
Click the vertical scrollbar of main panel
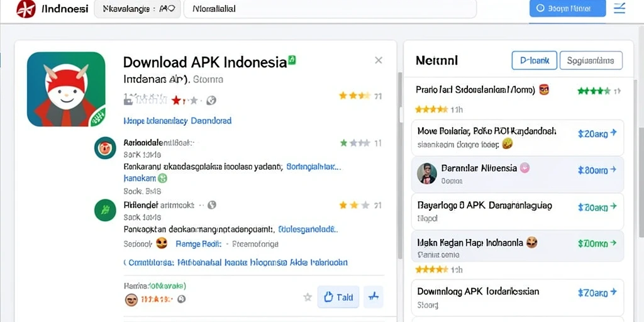(400, 164)
